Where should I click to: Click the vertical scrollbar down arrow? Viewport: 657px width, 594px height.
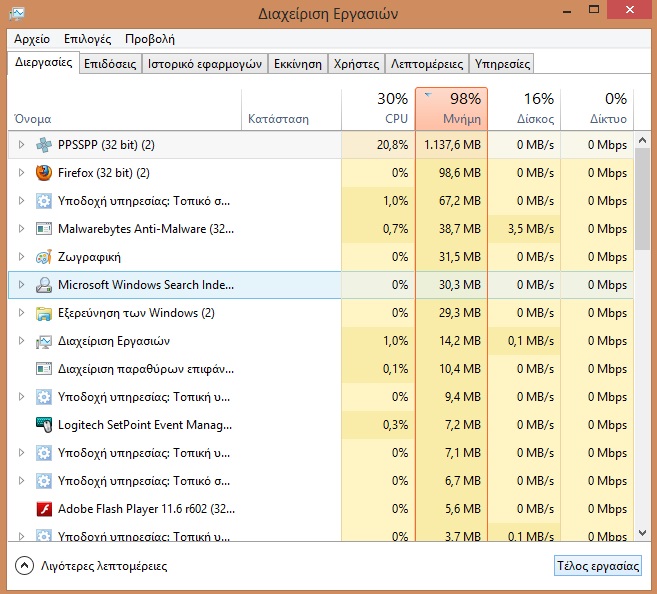[642, 533]
